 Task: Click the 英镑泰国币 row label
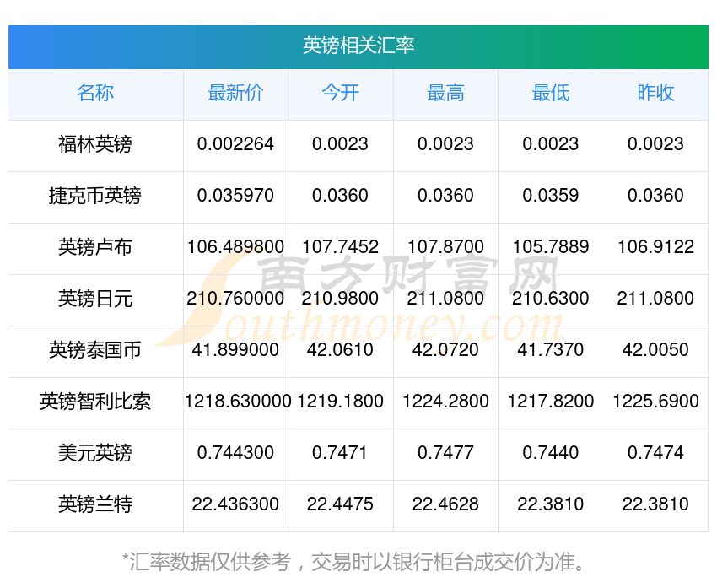pos(95,350)
